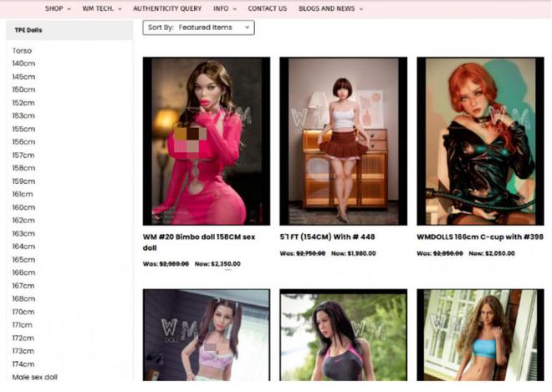This screenshot has height=392, width=552.
Task: Click the WMDOLLS 166cm C-cup product title
Action: (479, 237)
